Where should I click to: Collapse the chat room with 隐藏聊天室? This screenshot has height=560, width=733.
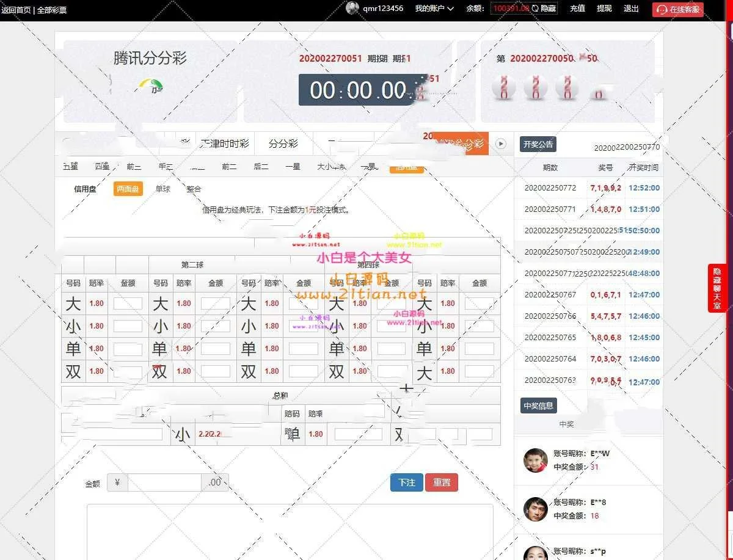click(717, 288)
